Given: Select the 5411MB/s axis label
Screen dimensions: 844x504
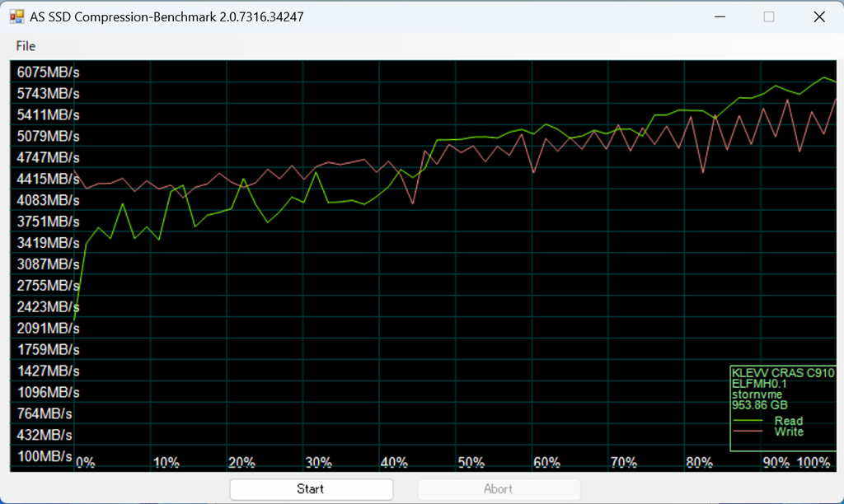Looking at the screenshot, I should 48,115.
